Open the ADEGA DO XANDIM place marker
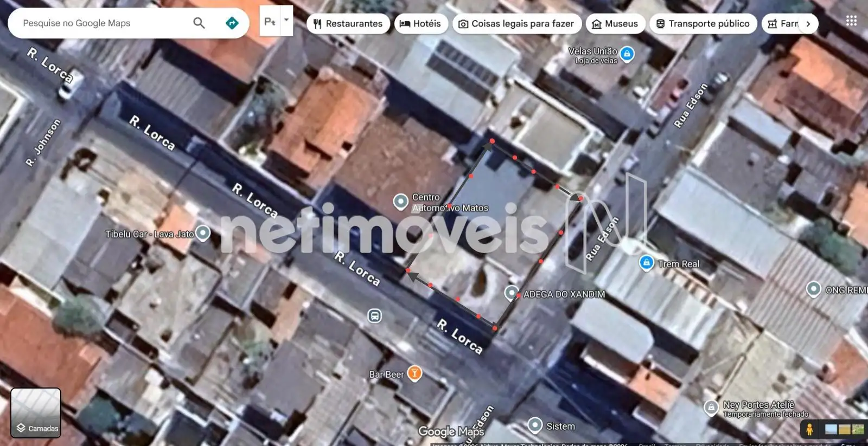The image size is (868, 446). pyautogui.click(x=511, y=293)
